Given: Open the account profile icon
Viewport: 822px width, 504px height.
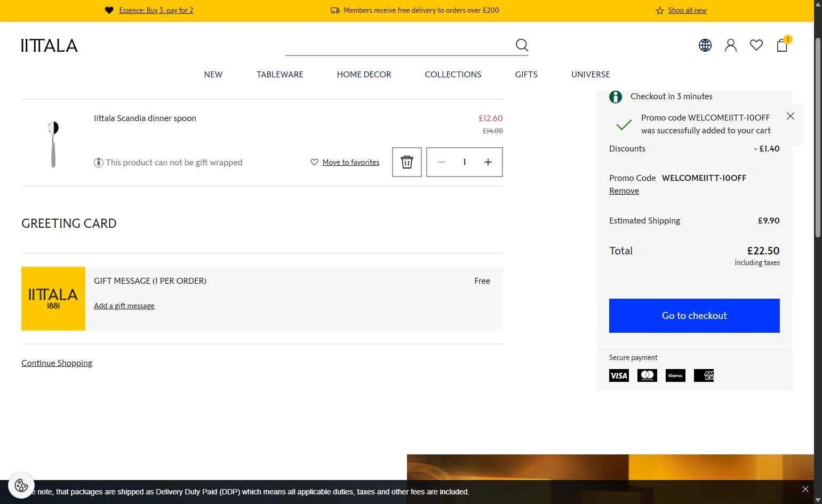Looking at the screenshot, I should [x=731, y=45].
